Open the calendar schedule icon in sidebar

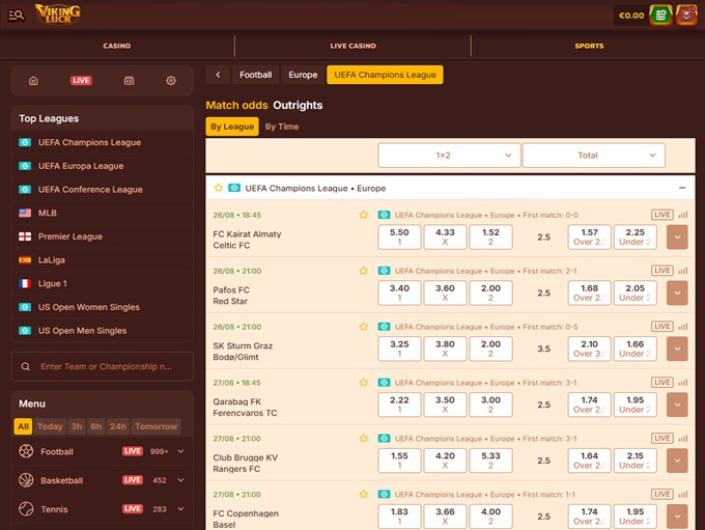[x=129, y=80]
